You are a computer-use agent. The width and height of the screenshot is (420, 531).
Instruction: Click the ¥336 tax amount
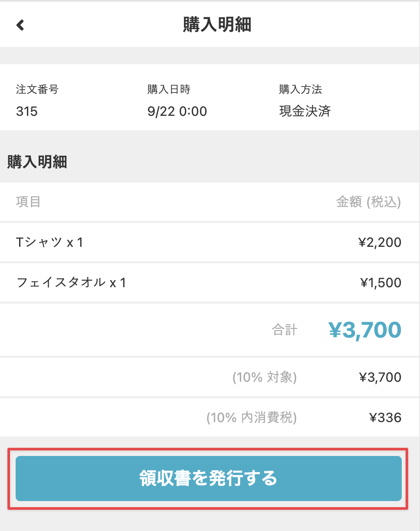coord(385,418)
